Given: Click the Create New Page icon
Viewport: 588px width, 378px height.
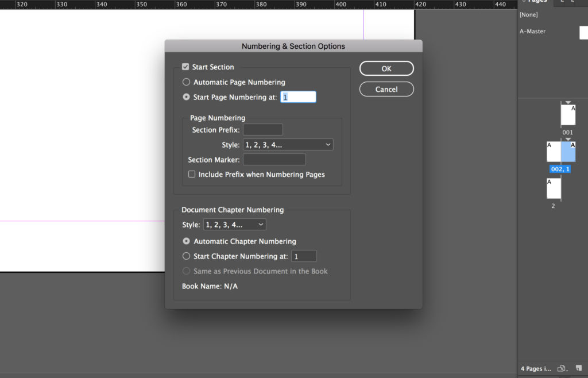Looking at the screenshot, I should tap(579, 368).
